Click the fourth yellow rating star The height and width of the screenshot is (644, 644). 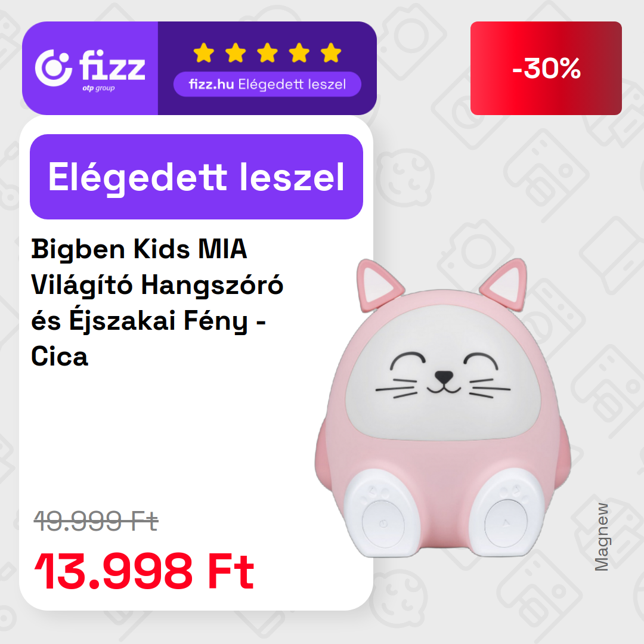point(299,52)
